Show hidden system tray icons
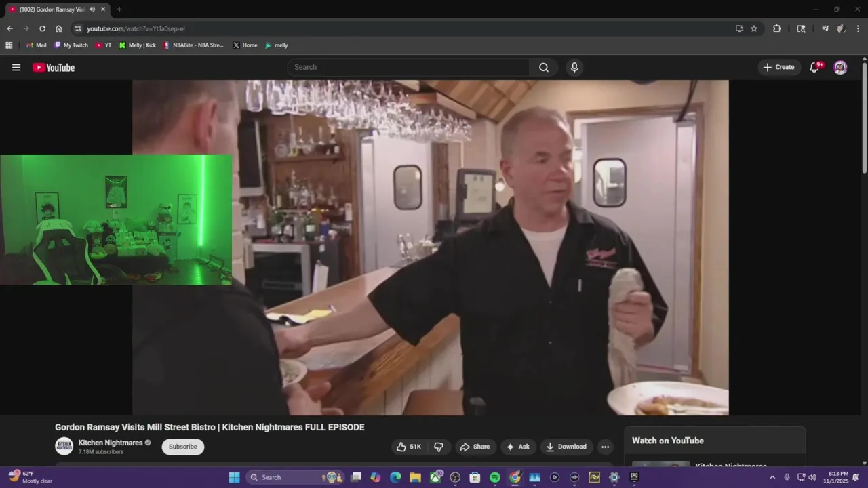Viewport: 868px width, 488px height. tap(772, 477)
